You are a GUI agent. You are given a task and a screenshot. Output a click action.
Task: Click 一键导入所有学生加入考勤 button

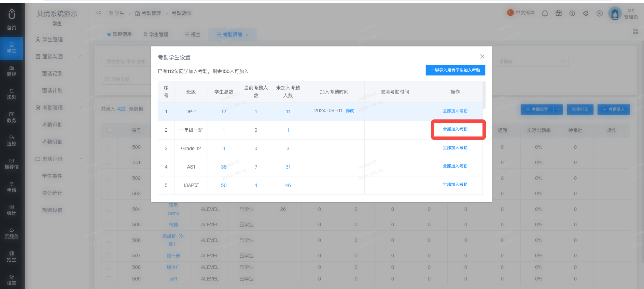point(455,70)
